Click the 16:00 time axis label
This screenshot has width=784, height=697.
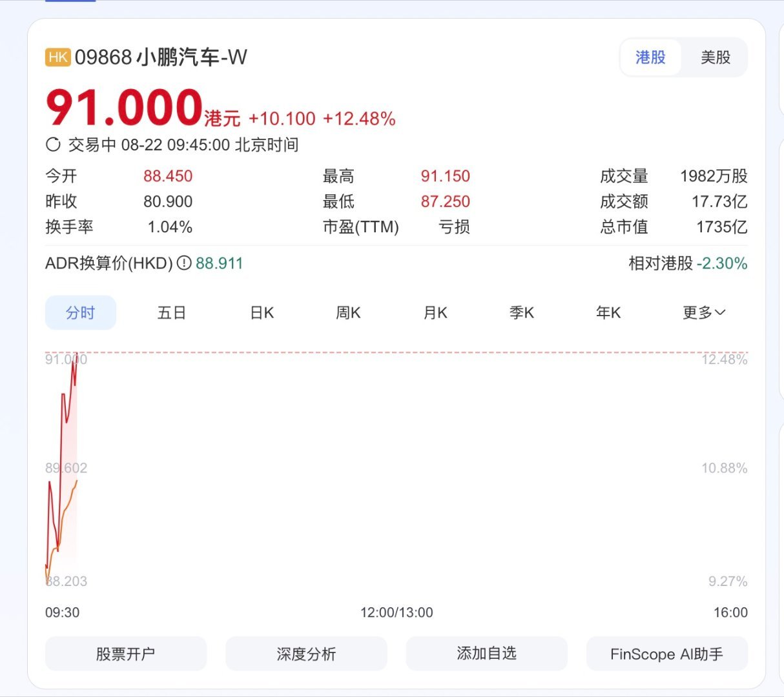pyautogui.click(x=730, y=612)
